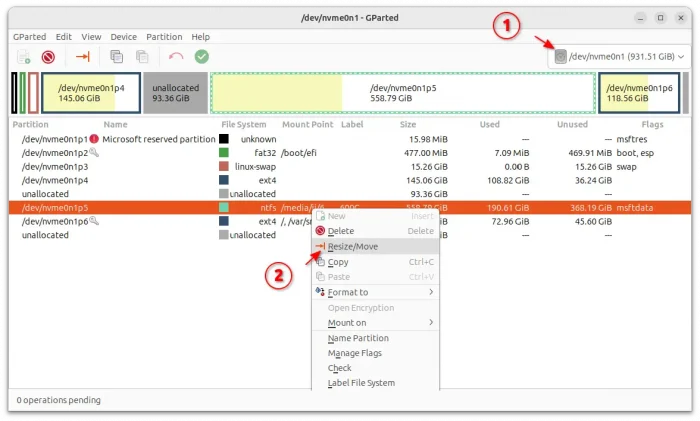Click Label File System menu entry

click(361, 383)
